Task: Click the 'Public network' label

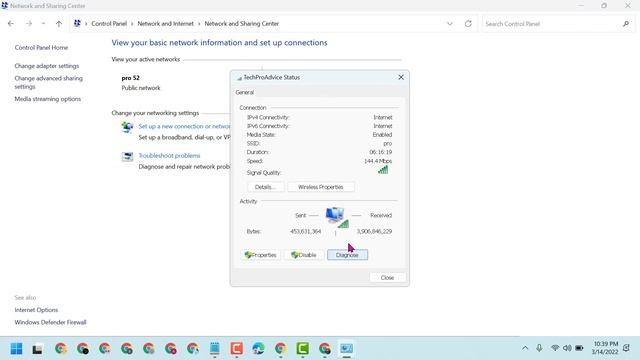Action: (141, 88)
